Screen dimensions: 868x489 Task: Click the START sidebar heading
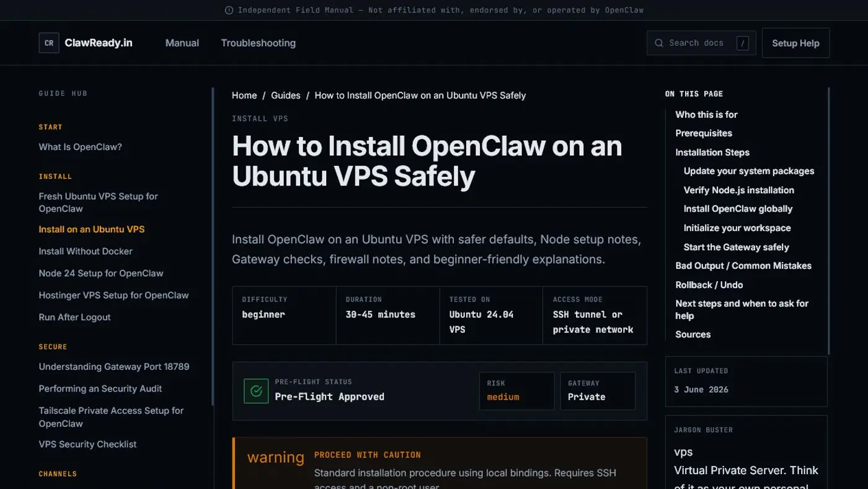click(50, 127)
